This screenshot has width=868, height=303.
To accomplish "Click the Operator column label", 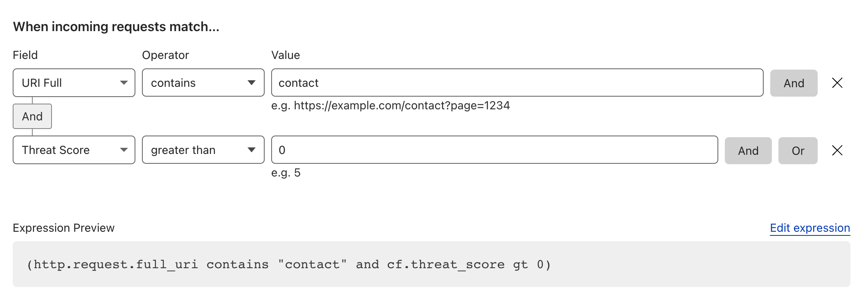I will coord(165,55).
